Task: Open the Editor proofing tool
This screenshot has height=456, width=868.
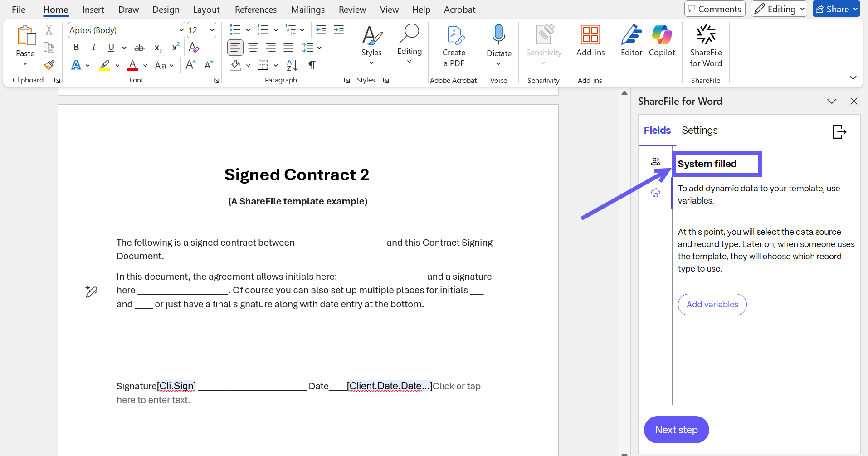Action: 631,42
